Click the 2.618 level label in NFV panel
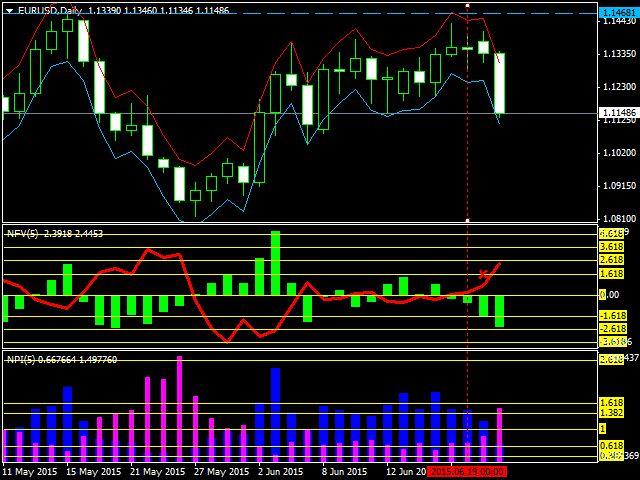This screenshot has height=480, width=640. [611, 260]
